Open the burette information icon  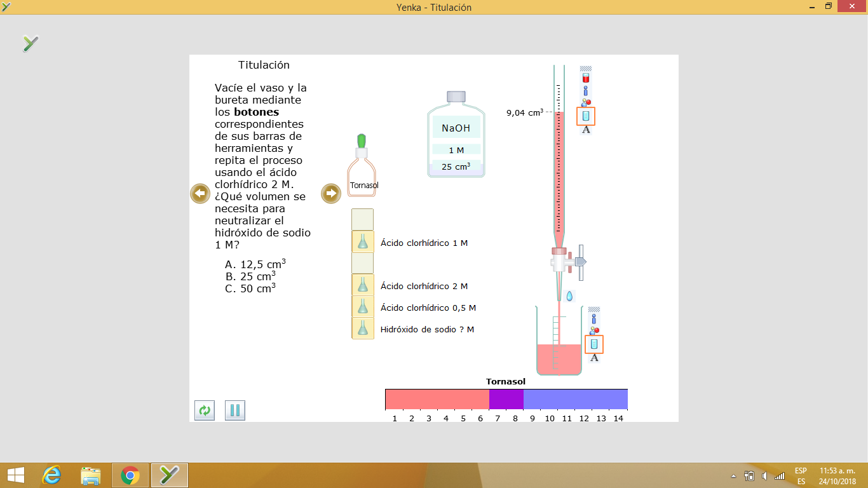pyautogui.click(x=585, y=90)
